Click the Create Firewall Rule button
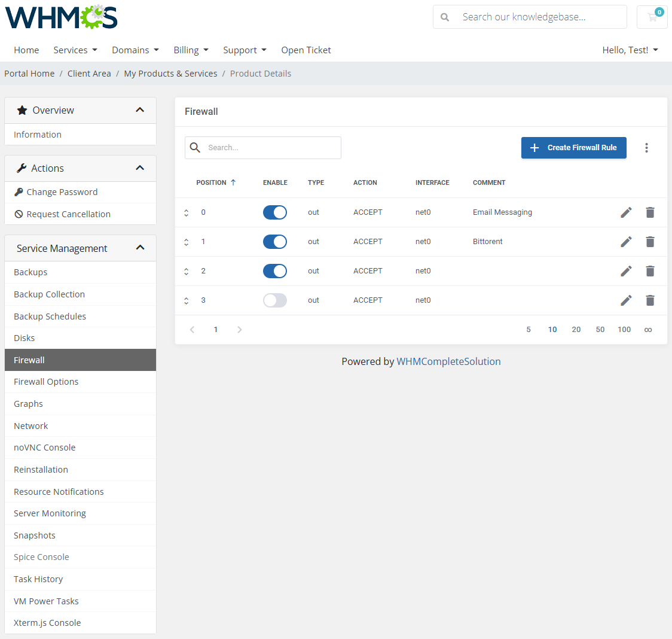The height and width of the screenshot is (639, 672). 573,147
